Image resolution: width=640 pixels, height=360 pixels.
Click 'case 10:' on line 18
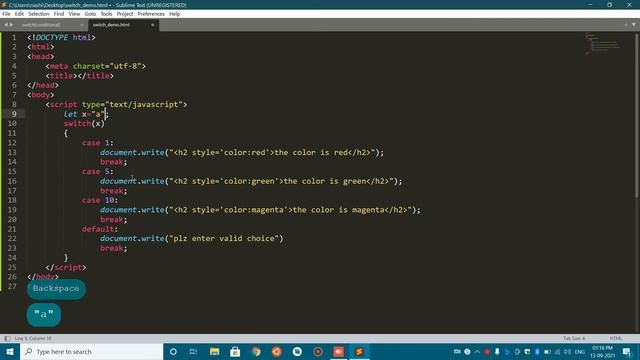point(100,200)
